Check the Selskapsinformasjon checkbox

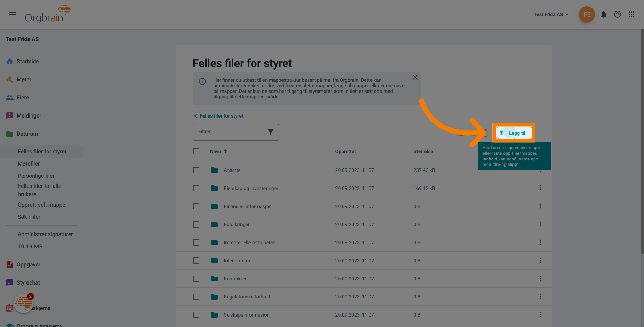point(196,315)
